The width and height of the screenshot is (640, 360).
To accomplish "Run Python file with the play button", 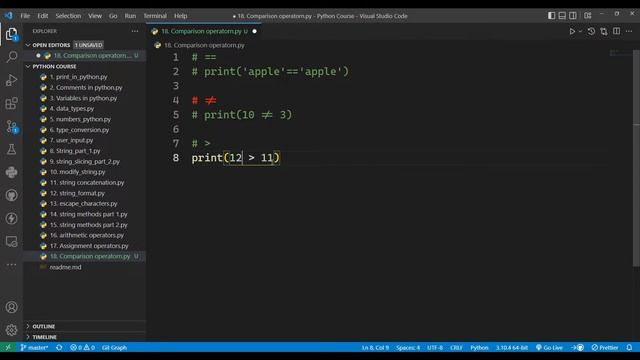I will [x=572, y=31].
